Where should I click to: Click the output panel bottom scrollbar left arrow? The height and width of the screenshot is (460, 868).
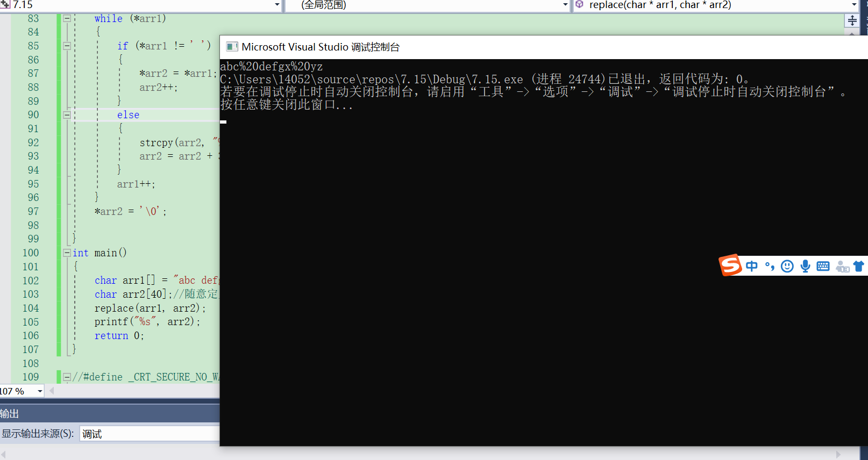pos(4,455)
